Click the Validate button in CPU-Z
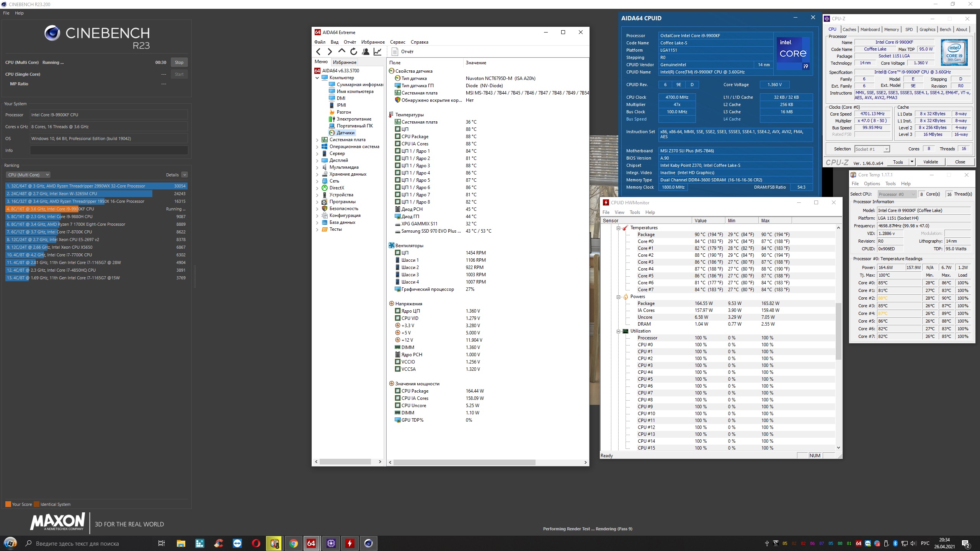 point(930,162)
